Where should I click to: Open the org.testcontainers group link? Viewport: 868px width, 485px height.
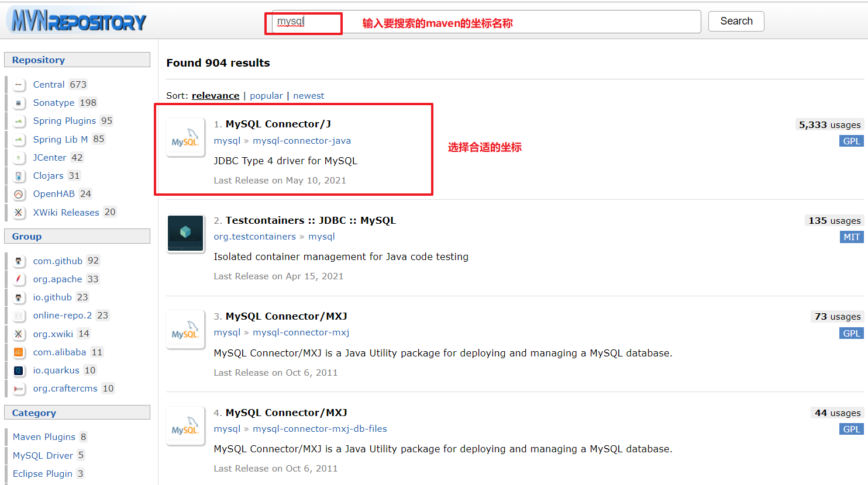click(x=255, y=237)
